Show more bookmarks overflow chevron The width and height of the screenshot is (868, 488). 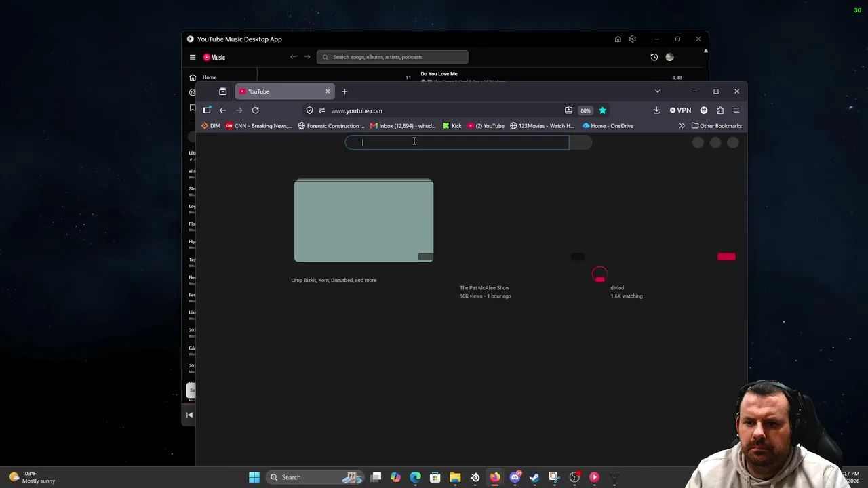point(682,126)
